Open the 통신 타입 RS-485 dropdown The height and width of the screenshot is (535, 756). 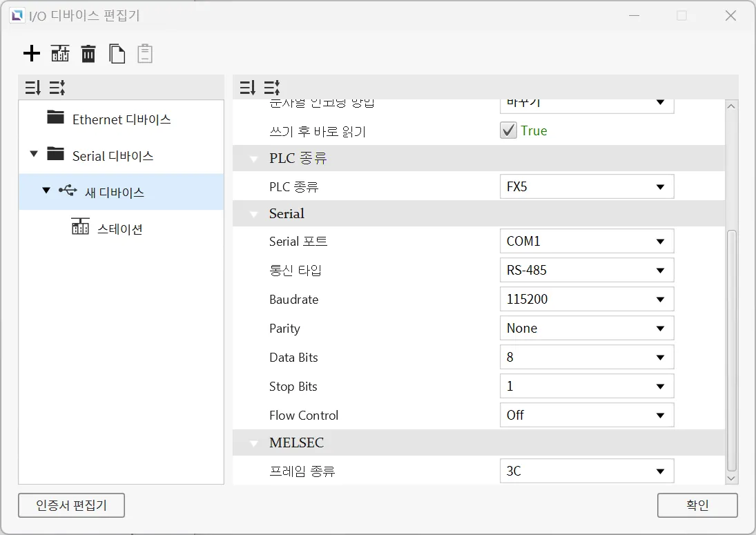pos(586,271)
